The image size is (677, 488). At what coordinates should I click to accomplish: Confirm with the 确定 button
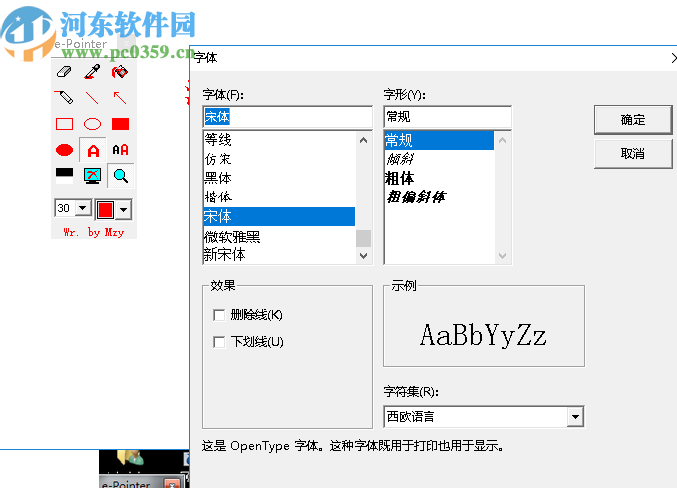(x=633, y=120)
